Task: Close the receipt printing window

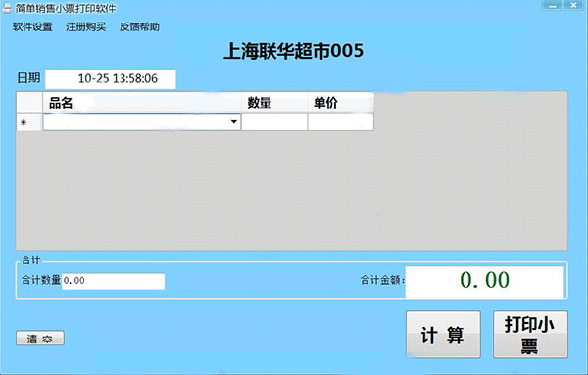Action: [x=574, y=5]
